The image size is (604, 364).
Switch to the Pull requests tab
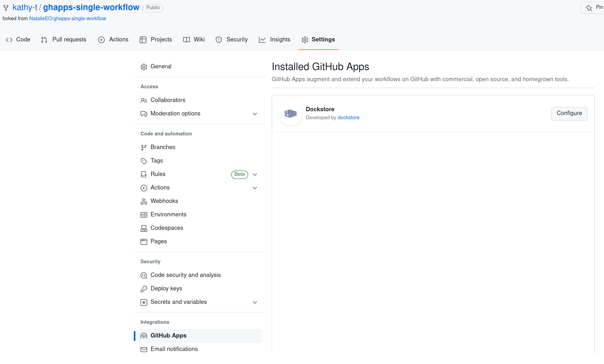click(x=69, y=40)
